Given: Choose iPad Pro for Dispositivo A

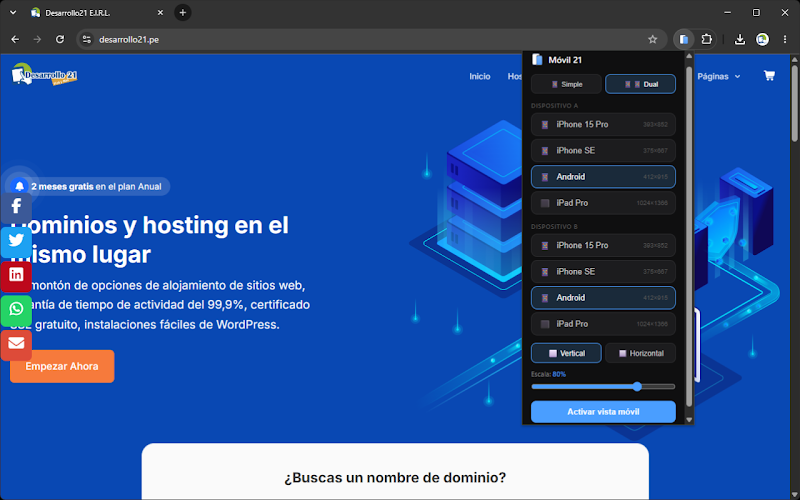Looking at the screenshot, I should [603, 203].
